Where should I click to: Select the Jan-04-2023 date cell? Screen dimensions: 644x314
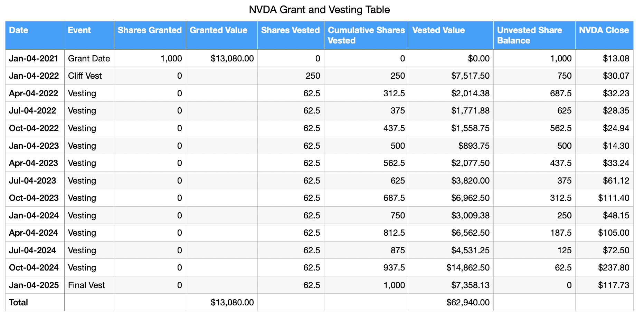tap(34, 146)
